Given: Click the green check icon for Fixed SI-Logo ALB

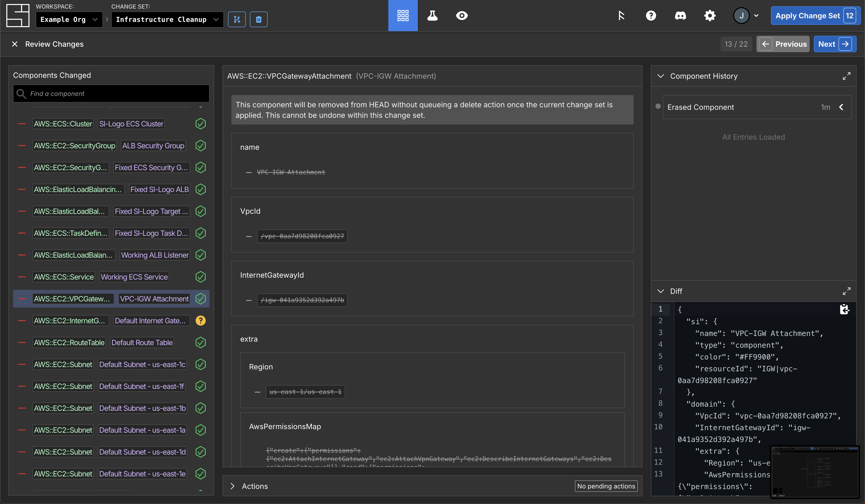Looking at the screenshot, I should tap(200, 190).
